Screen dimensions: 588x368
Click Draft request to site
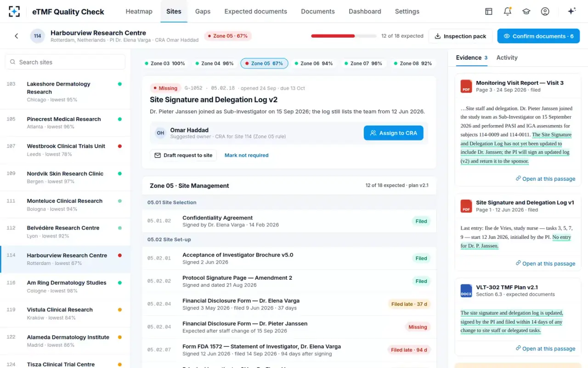pyautogui.click(x=183, y=155)
